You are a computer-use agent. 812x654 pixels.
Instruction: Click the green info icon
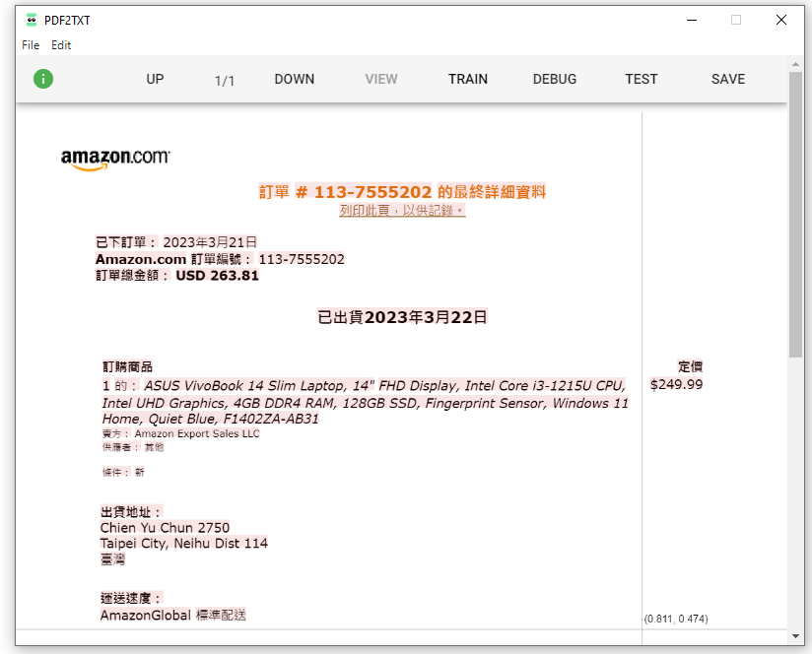pyautogui.click(x=43, y=79)
